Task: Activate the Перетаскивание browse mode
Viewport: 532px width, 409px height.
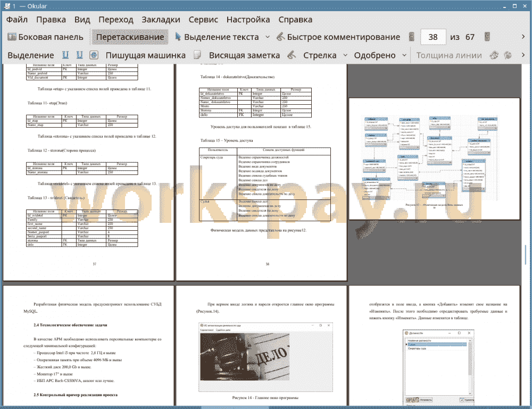Action: point(130,37)
